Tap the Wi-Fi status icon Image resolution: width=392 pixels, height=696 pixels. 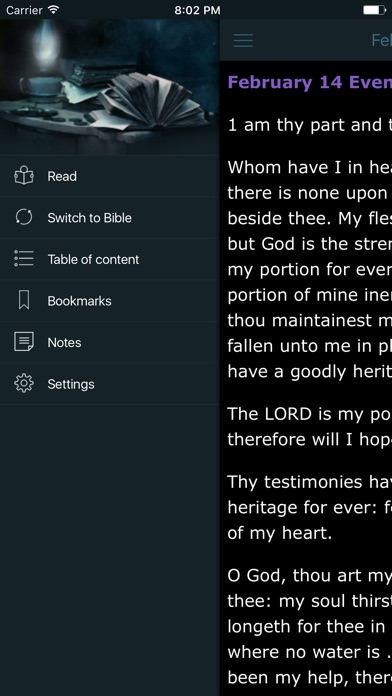click(x=54, y=10)
